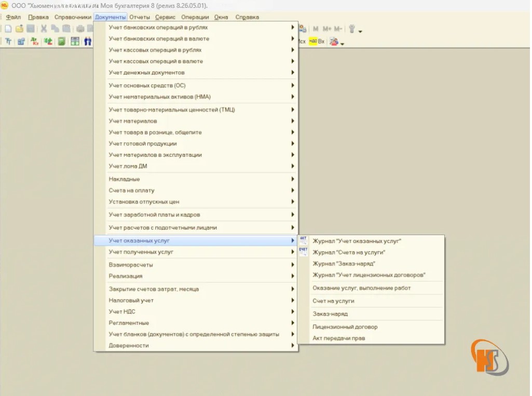Click the gray grid icon with green arrows
This screenshot has width=532, height=396.
[x=75, y=42]
